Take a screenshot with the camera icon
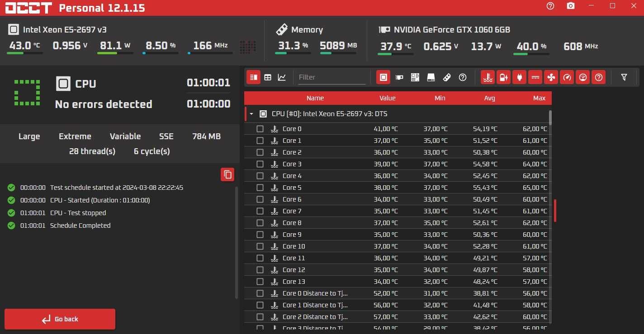The height and width of the screenshot is (334, 644). [x=571, y=6]
